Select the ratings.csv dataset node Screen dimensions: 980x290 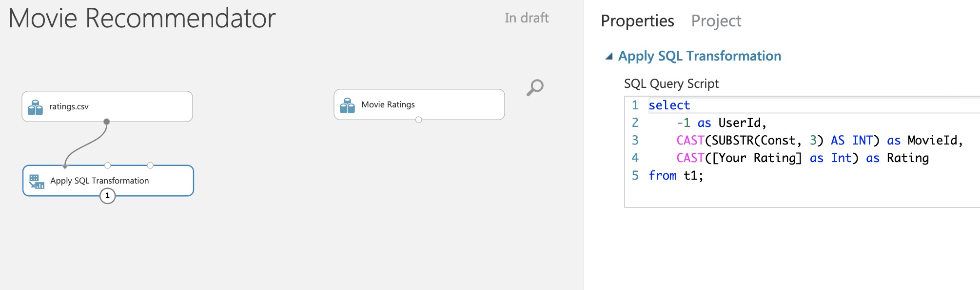point(107,106)
